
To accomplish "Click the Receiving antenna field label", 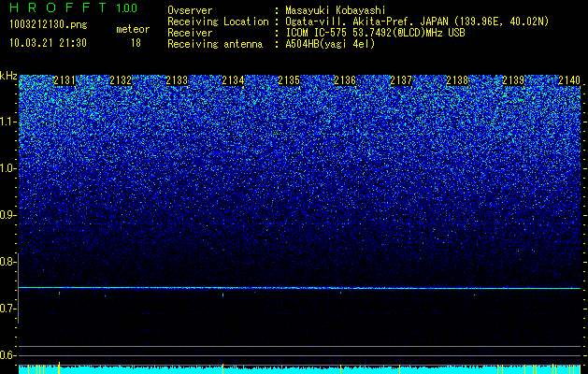I will [215, 44].
